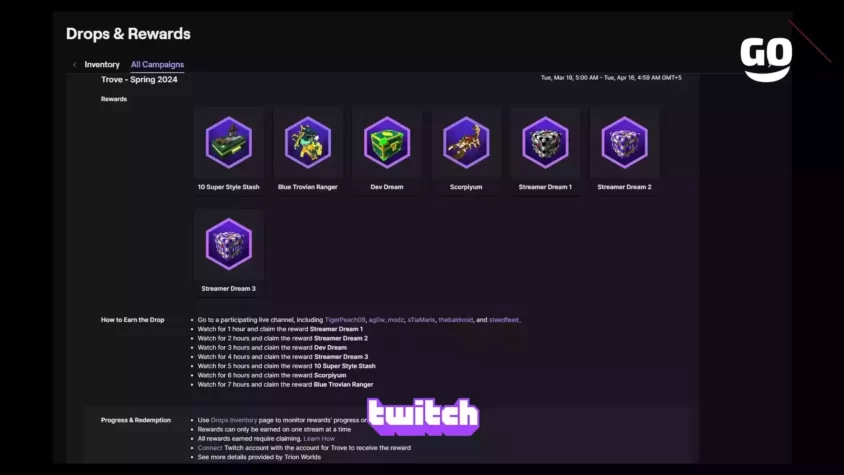The width and height of the screenshot is (844, 475).
Task: Open the TigerPeach09 channel link
Action: [x=345, y=320]
